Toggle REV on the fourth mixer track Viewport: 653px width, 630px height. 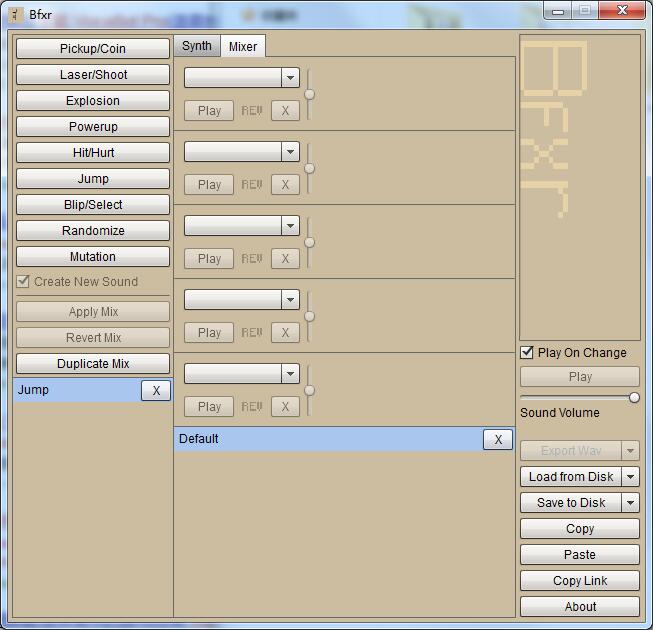pyautogui.click(x=252, y=333)
